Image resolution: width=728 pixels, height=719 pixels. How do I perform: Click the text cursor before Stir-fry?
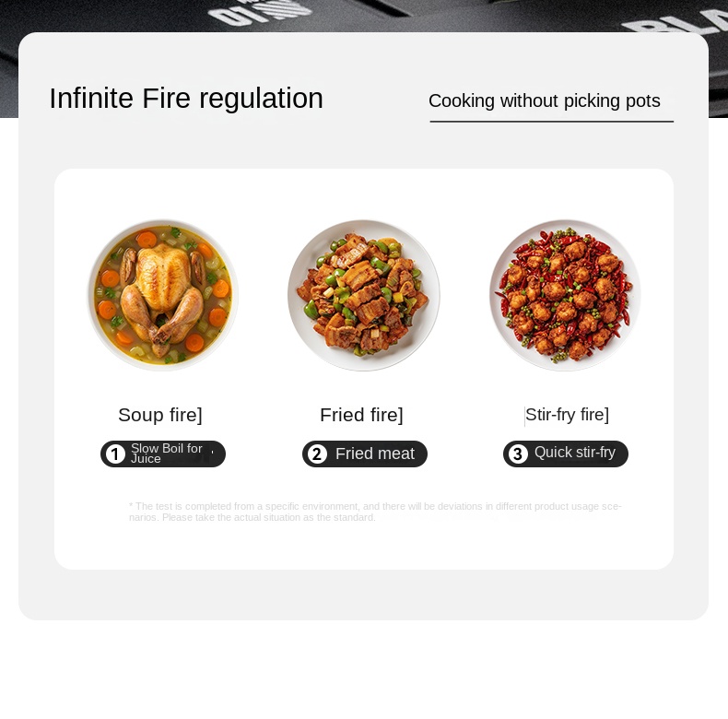click(x=524, y=416)
